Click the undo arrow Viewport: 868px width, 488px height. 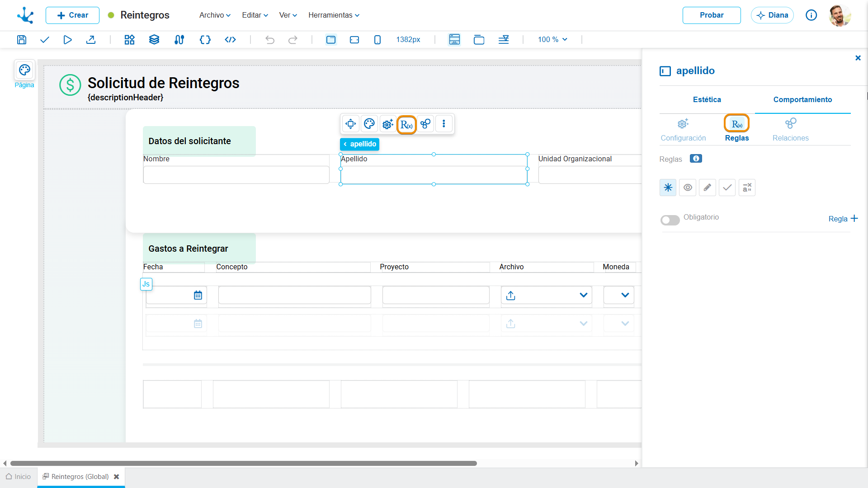point(270,40)
